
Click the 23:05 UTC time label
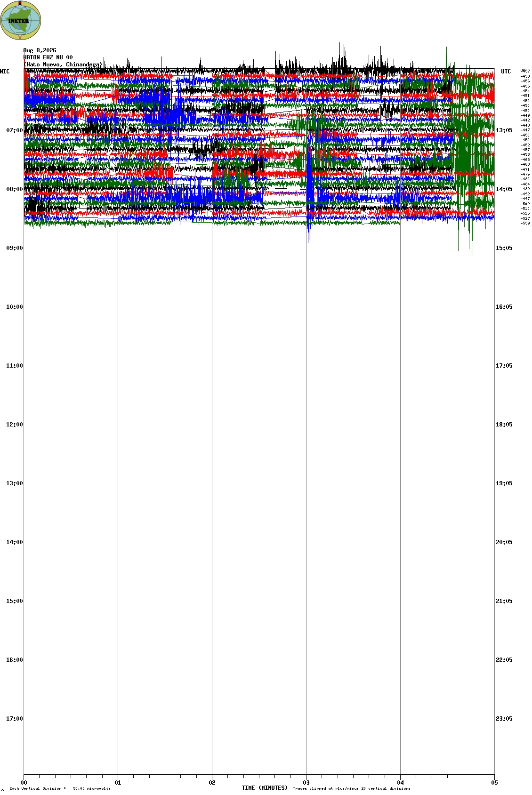tap(504, 719)
